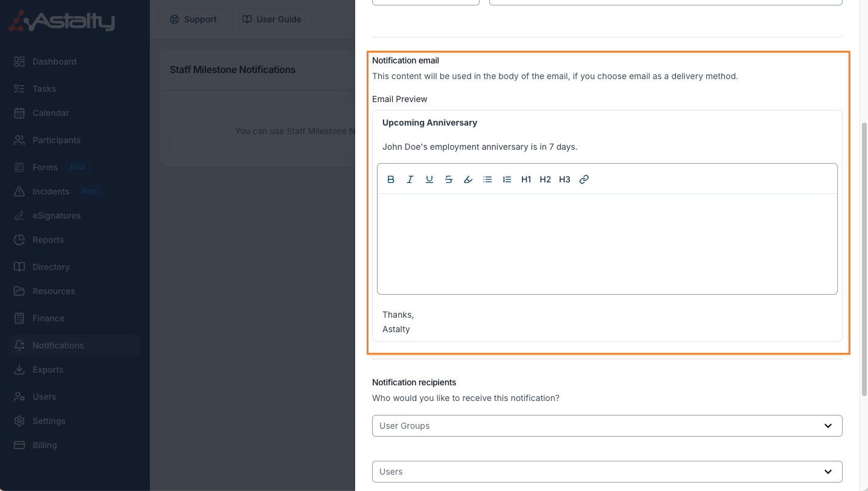This screenshot has width=868, height=491.
Task: Go to Participants in sidebar
Action: pyautogui.click(x=56, y=140)
